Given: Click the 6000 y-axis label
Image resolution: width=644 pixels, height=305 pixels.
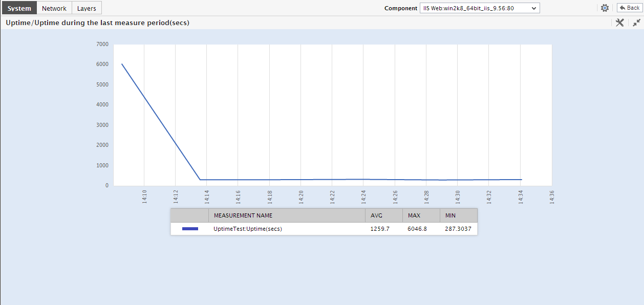Looking at the screenshot, I should tap(102, 64).
